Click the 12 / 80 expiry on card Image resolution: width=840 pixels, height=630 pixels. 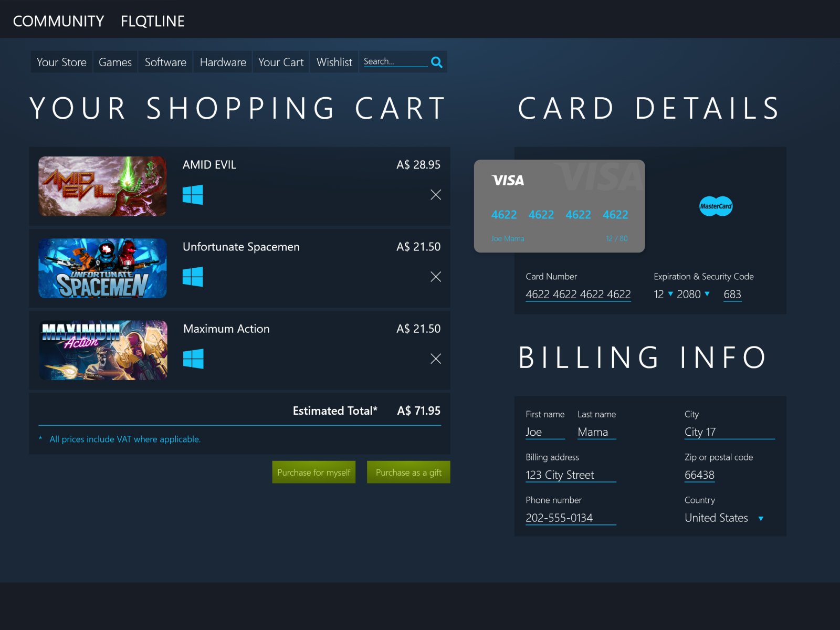617,238
